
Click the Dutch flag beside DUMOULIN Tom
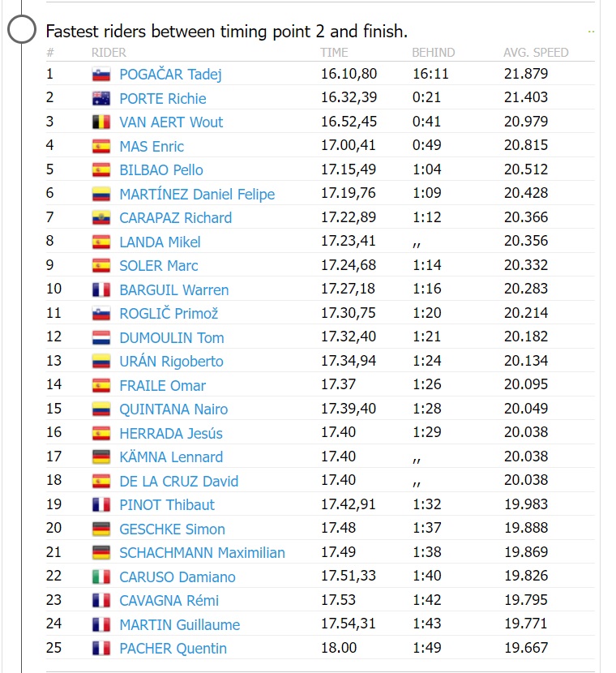point(101,338)
